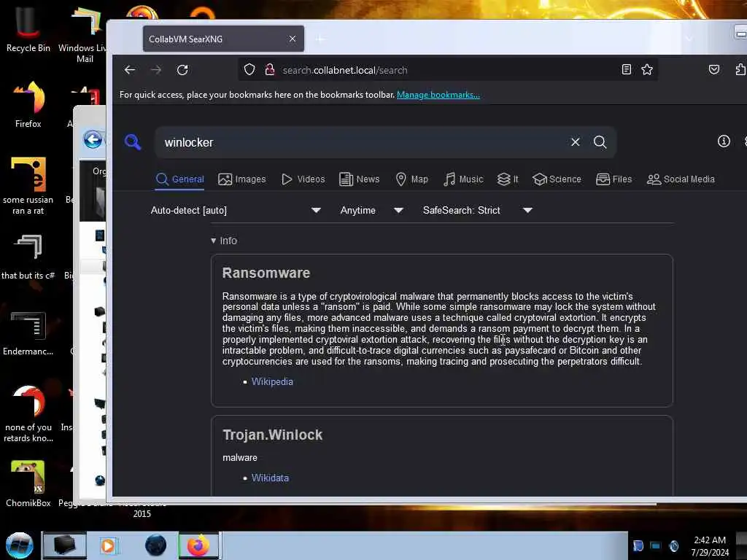Open the SearXNG about info icon

click(724, 141)
